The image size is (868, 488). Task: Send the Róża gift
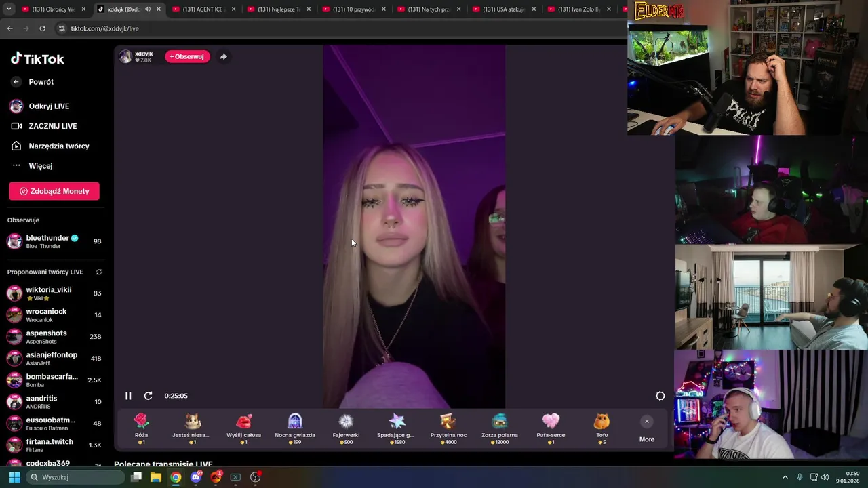coord(141,429)
